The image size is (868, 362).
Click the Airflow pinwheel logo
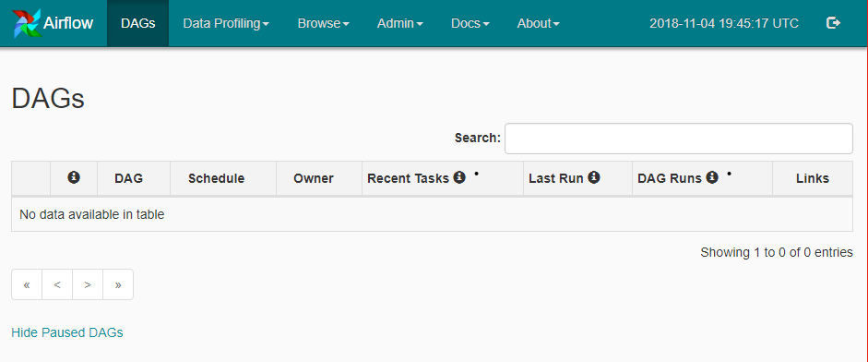coord(26,23)
